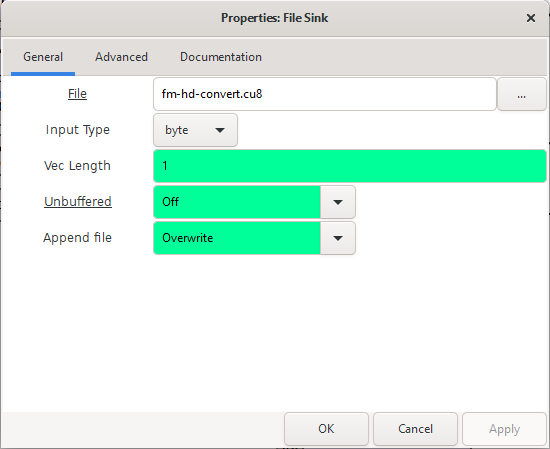
Task: Click the underlined File label
Action: pyautogui.click(x=77, y=94)
